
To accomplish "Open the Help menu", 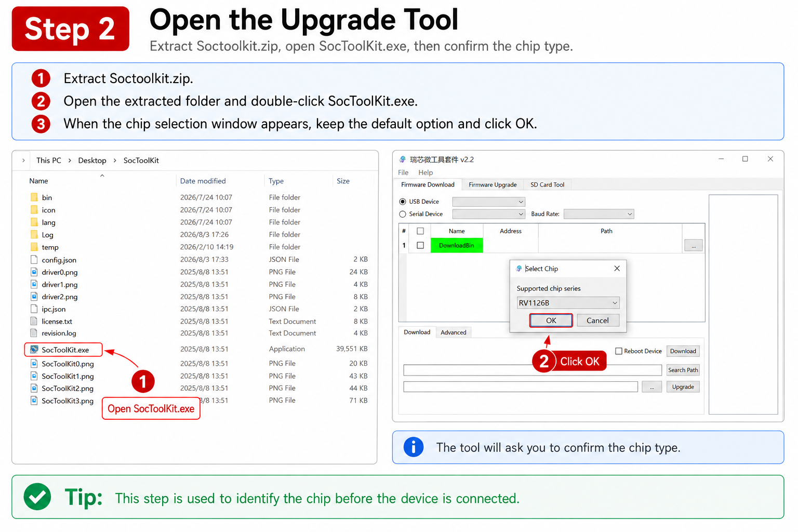I will click(x=425, y=172).
